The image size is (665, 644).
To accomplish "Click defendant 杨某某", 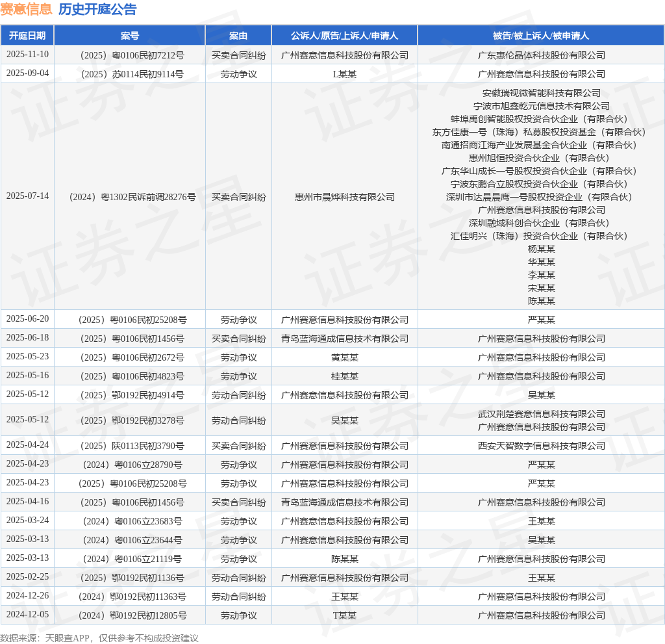I will click(541, 249).
